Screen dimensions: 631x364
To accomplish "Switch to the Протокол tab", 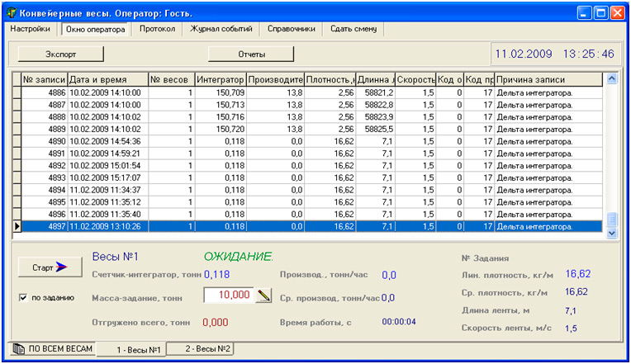I will (157, 29).
